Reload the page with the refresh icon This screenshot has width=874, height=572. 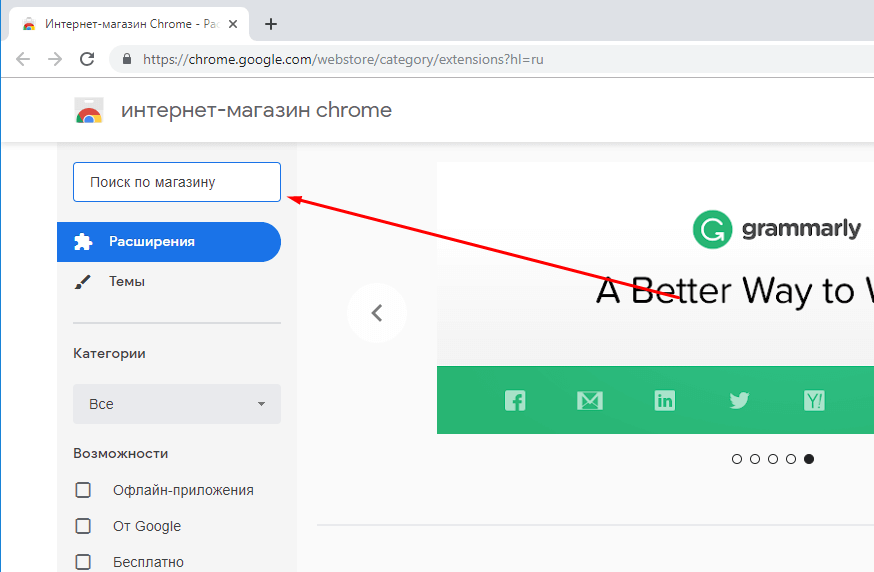point(87,59)
